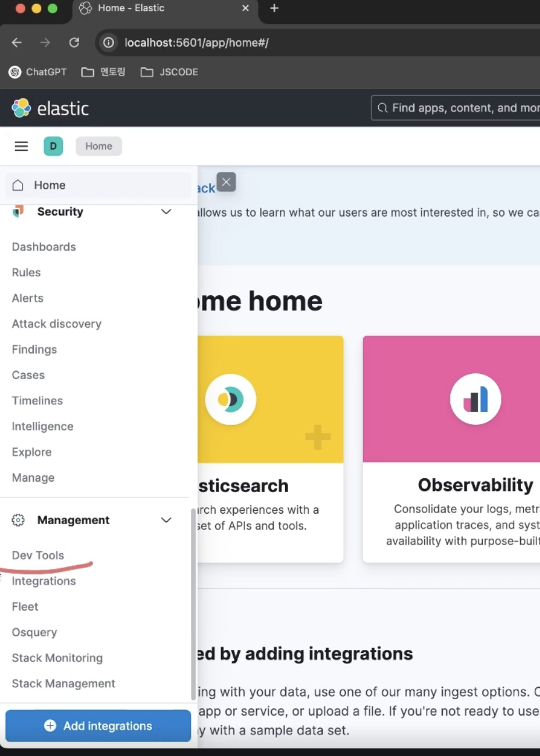This screenshot has height=756, width=540.
Task: Open the hamburger navigation menu toggle
Action: [x=22, y=146]
